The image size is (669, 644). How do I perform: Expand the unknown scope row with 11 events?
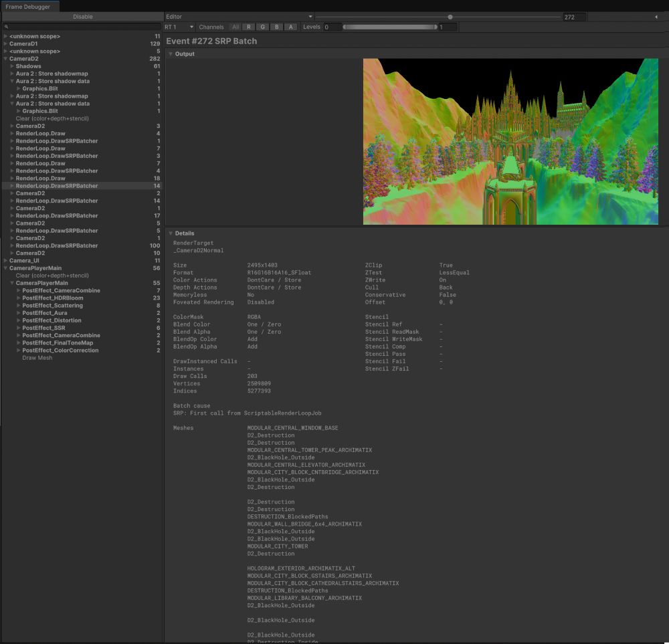[5, 36]
